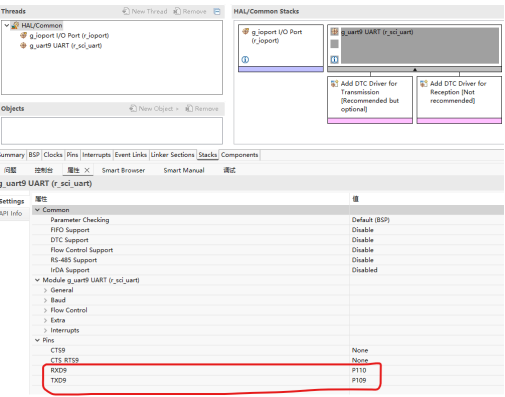Open the Linker Sections tab
This screenshot has width=505, height=397.
click(x=172, y=155)
